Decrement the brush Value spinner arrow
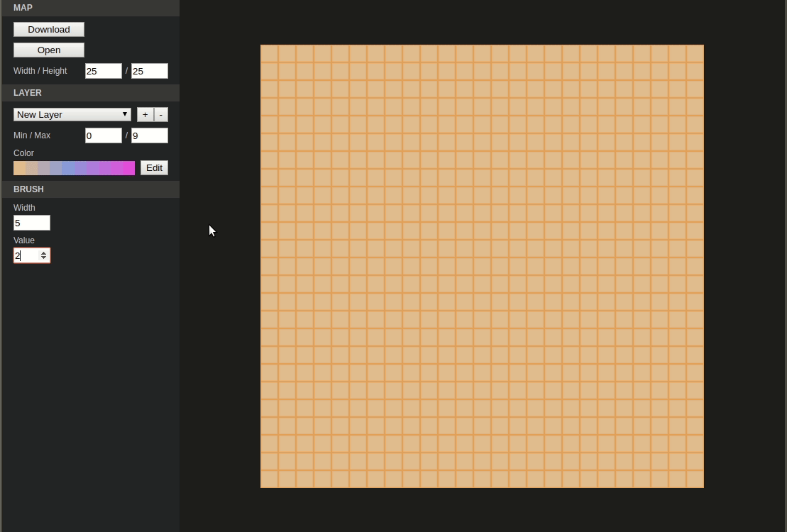This screenshot has width=787, height=532. pyautogui.click(x=44, y=258)
